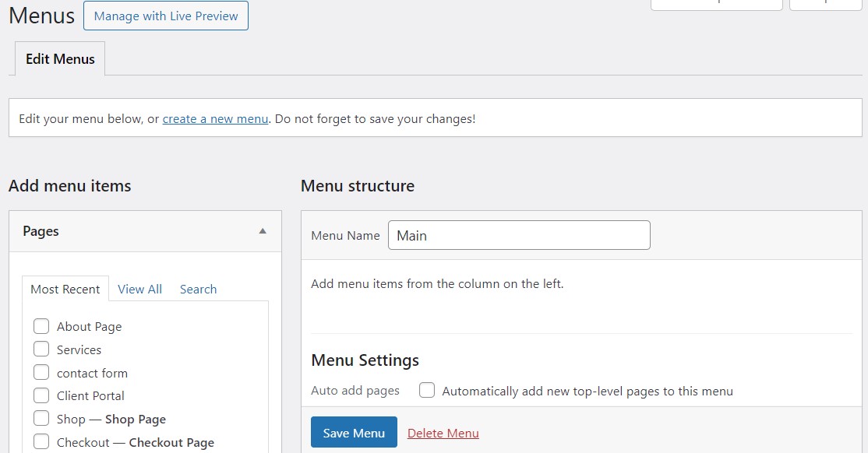Click the Client Portal label text
Viewport: 868px width, 453px height.
90,396
